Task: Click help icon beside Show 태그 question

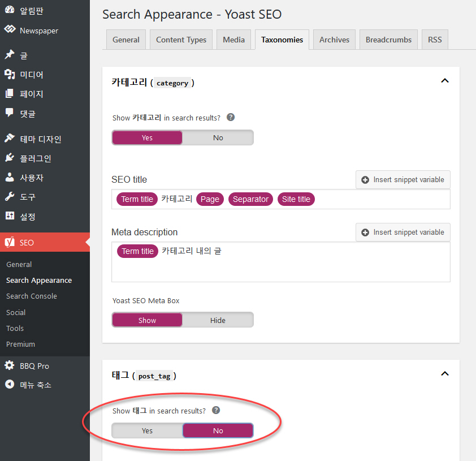Action: pos(216,410)
